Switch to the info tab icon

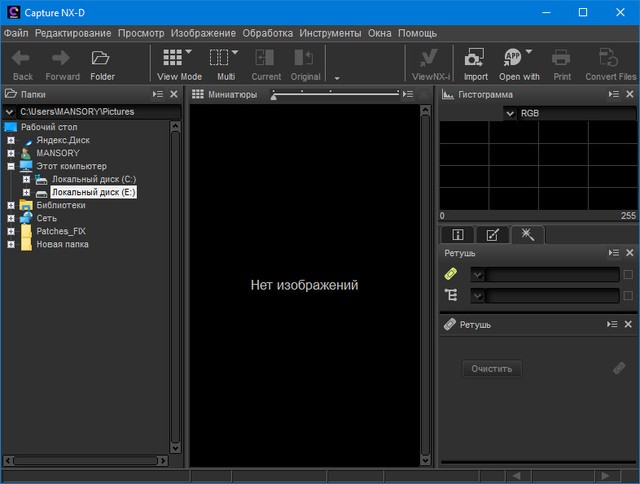pyautogui.click(x=458, y=235)
